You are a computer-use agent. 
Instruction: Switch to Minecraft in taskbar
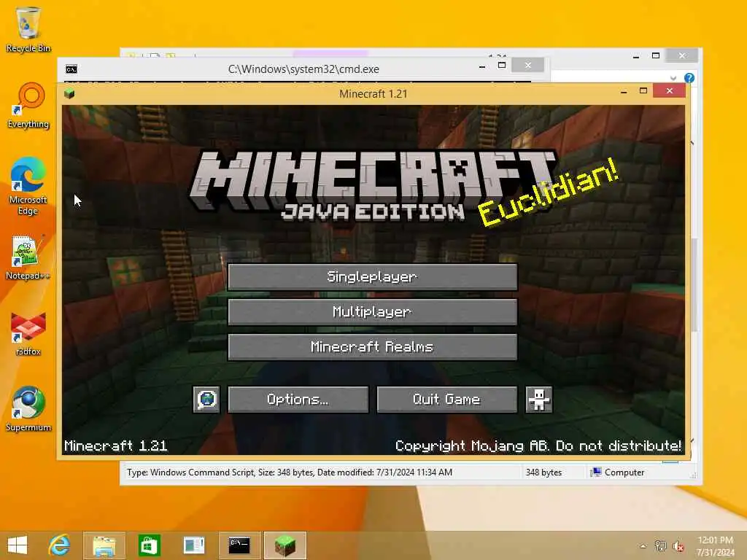click(285, 545)
